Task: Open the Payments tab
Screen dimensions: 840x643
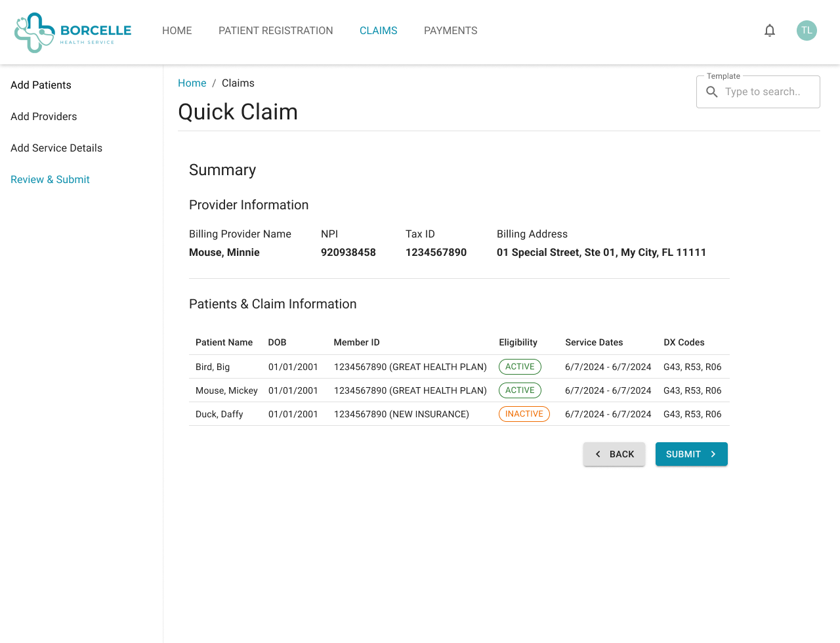Action: (x=450, y=31)
